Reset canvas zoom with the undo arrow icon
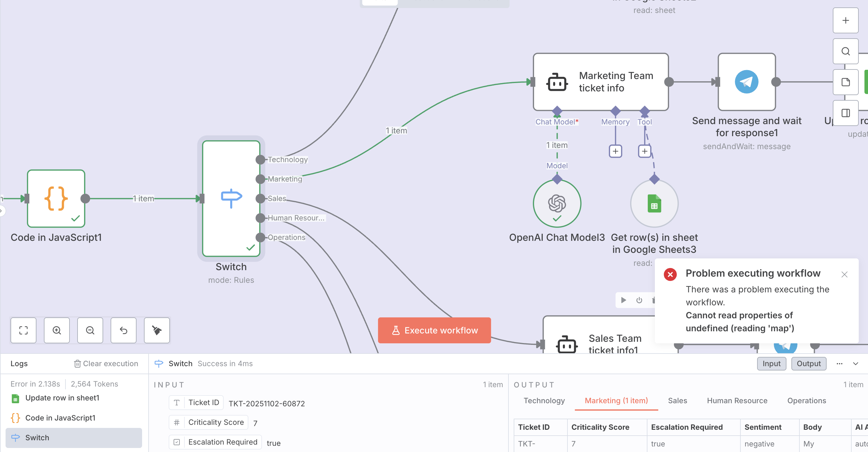 click(x=123, y=330)
